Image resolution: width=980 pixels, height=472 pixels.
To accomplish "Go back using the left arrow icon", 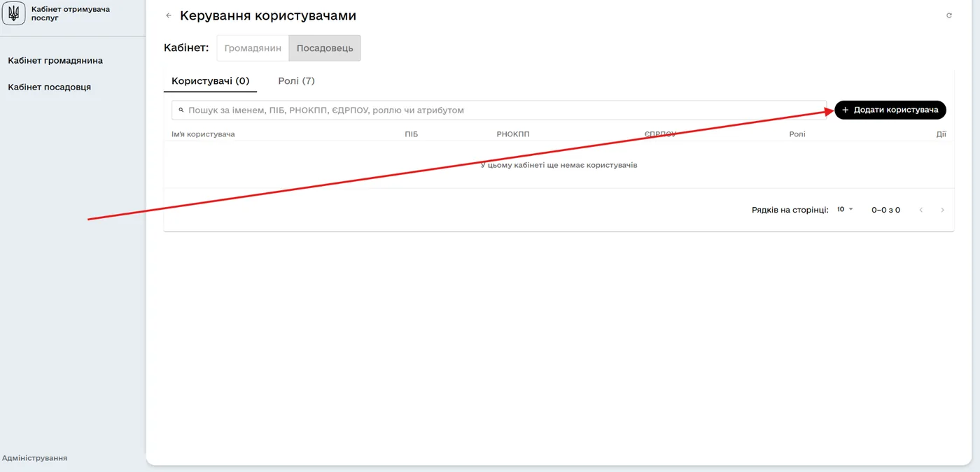I will pyautogui.click(x=168, y=15).
